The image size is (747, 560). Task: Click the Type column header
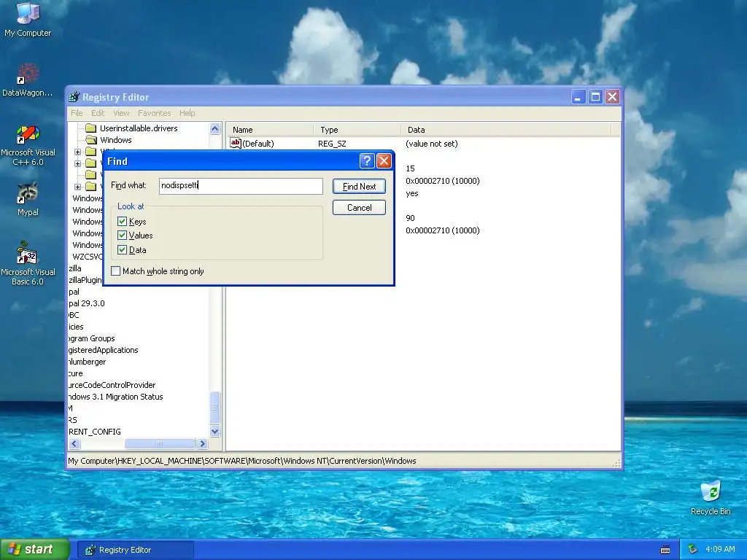[x=357, y=130]
